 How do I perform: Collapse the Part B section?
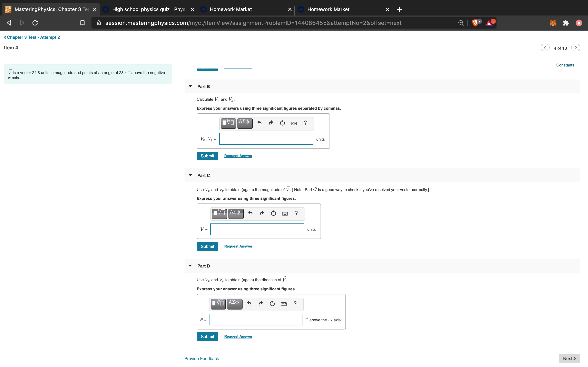point(190,86)
